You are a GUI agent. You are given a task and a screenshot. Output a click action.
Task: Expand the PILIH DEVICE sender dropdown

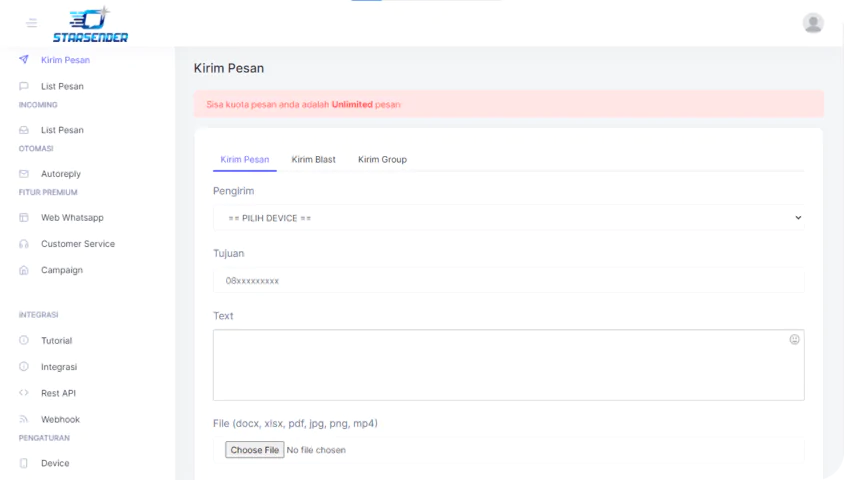click(508, 218)
